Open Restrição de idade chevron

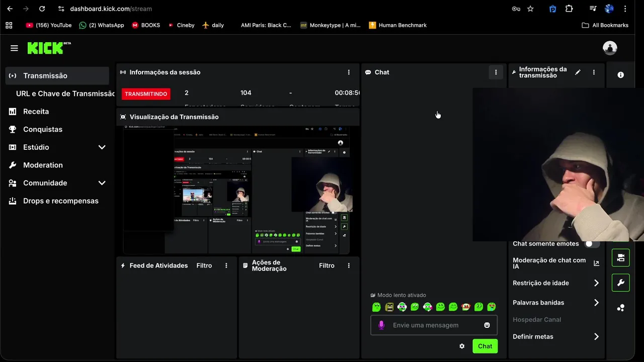pos(596,283)
